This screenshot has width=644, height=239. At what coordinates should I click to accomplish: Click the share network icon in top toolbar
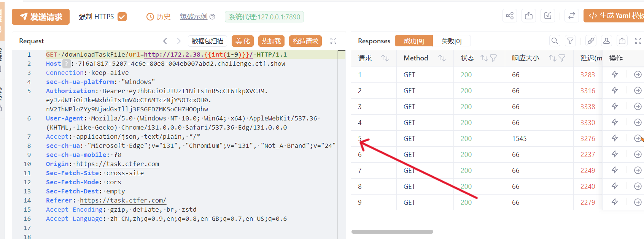point(510,16)
